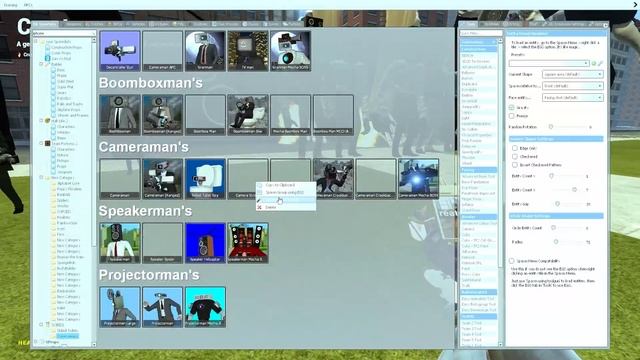Select the Projectorman Large tile

[120, 307]
